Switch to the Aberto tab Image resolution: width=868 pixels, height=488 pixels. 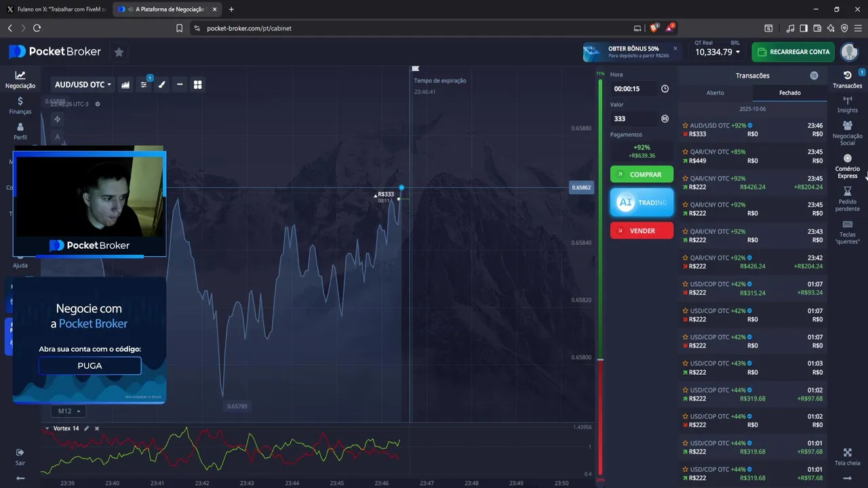715,93
